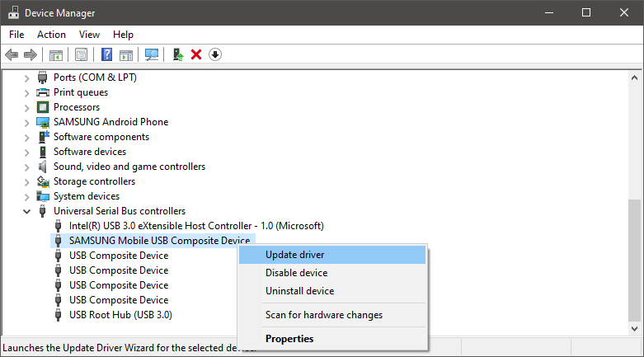Click the red X uninstall device icon
This screenshot has width=644, height=357.
(x=196, y=55)
